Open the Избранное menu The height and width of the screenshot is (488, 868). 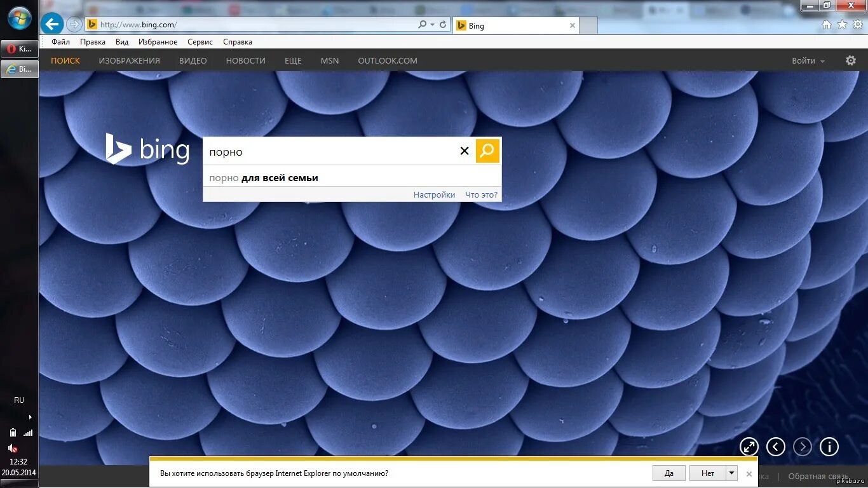(x=158, y=42)
